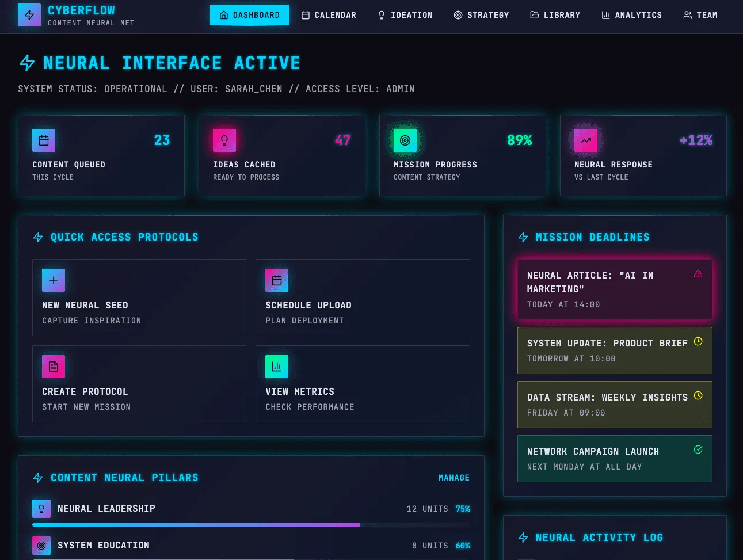Click the 89% Mission Progress value
743x560 pixels.
click(519, 140)
